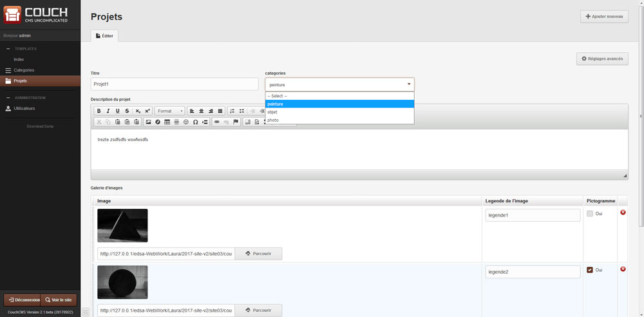Open the Format dropdown in the editor

point(171,111)
